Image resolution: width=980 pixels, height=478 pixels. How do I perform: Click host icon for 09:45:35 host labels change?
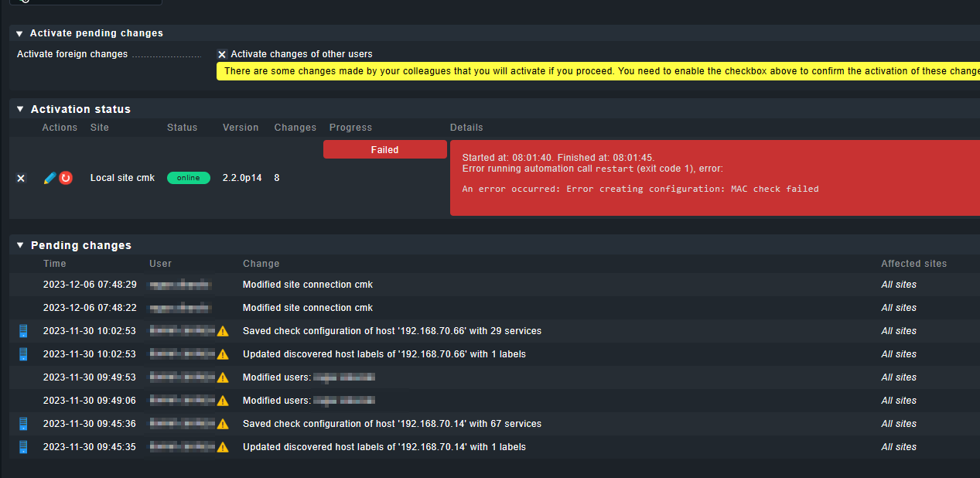click(23, 447)
